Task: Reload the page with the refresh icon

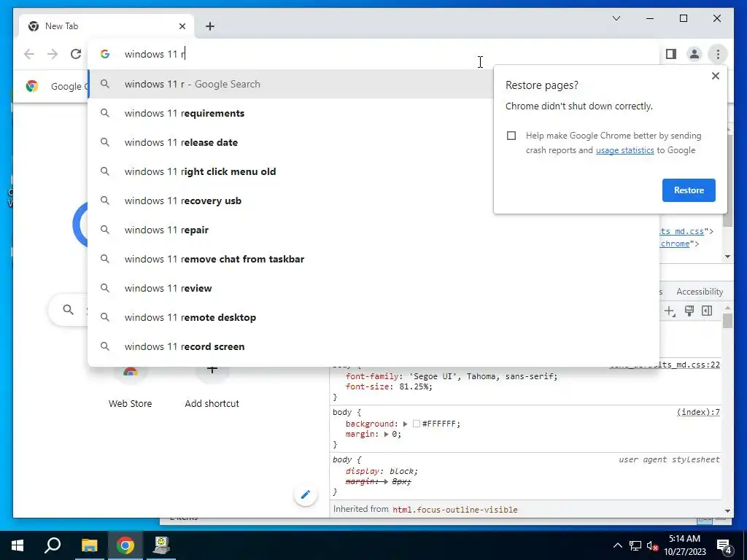Action: (76, 54)
